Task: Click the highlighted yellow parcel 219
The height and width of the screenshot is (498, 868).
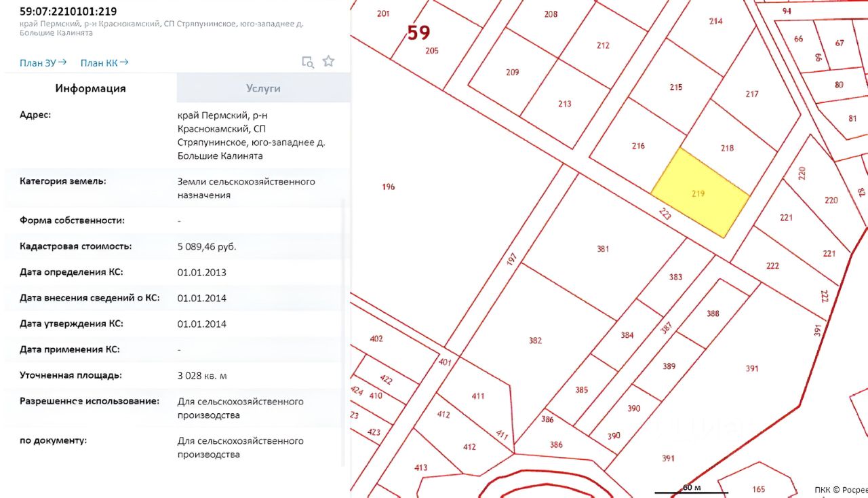Action: [x=701, y=193]
